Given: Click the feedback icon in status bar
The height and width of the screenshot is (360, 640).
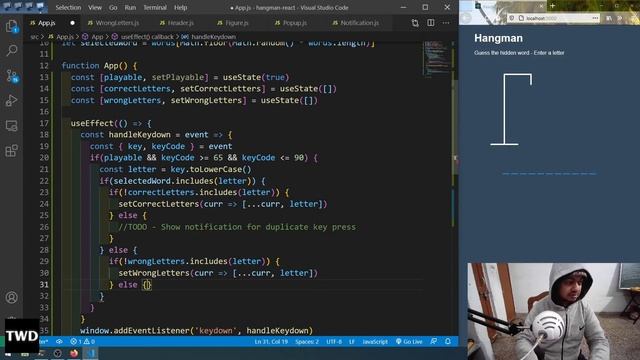Looking at the screenshot, I should point(433,341).
